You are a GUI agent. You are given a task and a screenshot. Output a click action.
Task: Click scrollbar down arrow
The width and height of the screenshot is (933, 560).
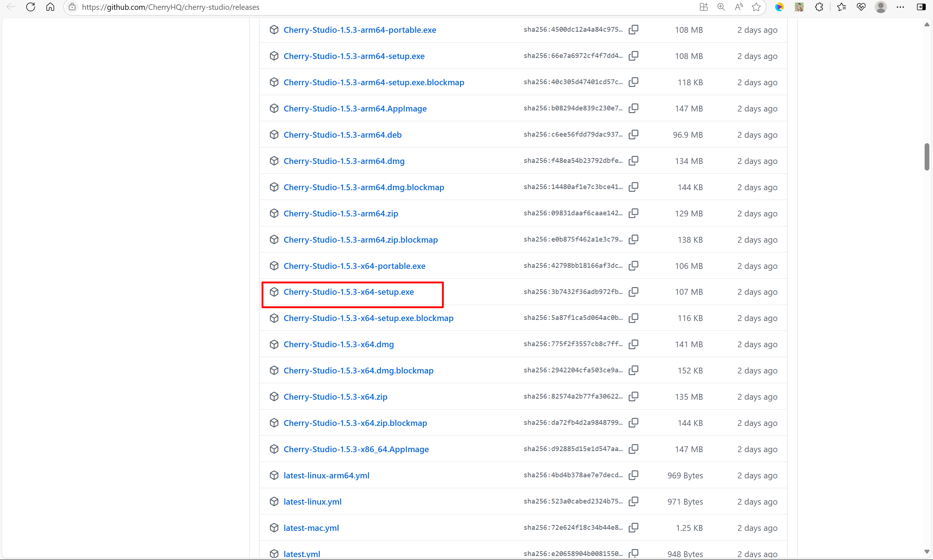(x=926, y=552)
